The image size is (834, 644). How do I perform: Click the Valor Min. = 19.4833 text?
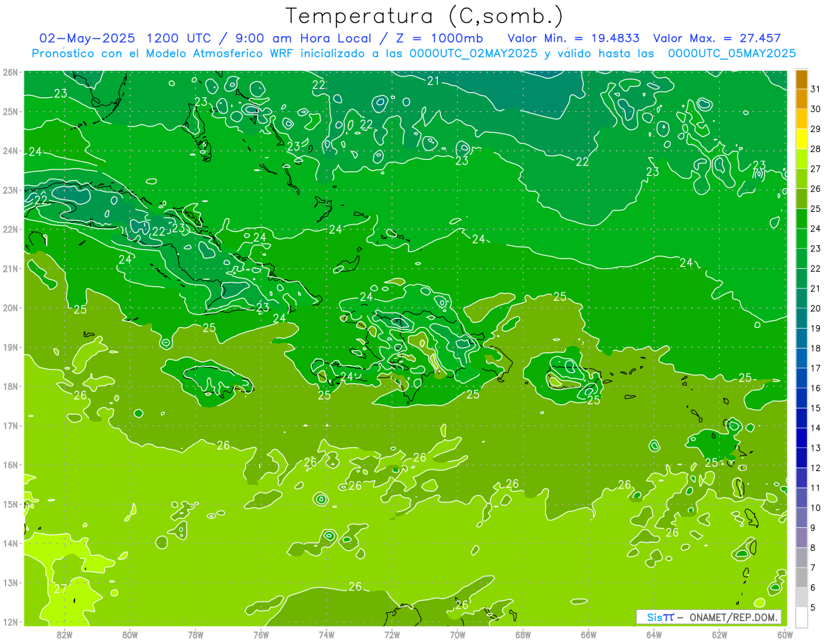pos(573,38)
